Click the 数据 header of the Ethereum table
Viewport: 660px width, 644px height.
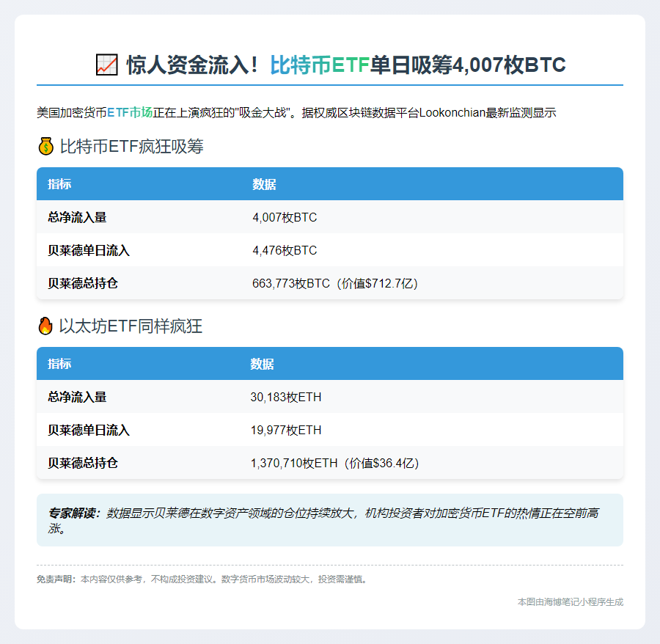point(264,364)
